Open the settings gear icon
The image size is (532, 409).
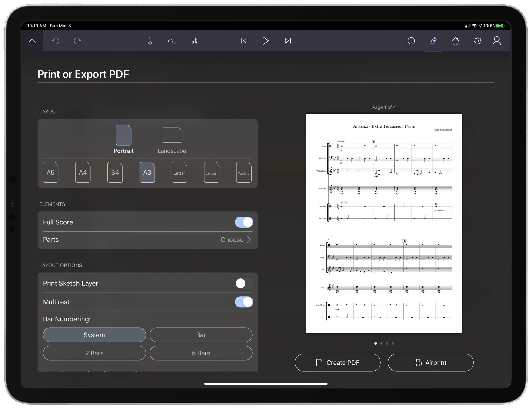pyautogui.click(x=478, y=41)
